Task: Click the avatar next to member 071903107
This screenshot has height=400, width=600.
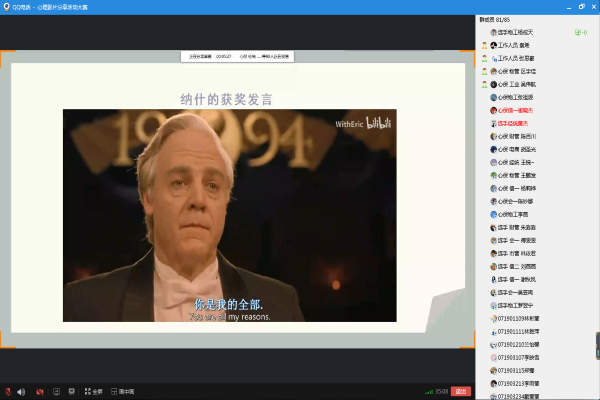Action: click(x=494, y=358)
